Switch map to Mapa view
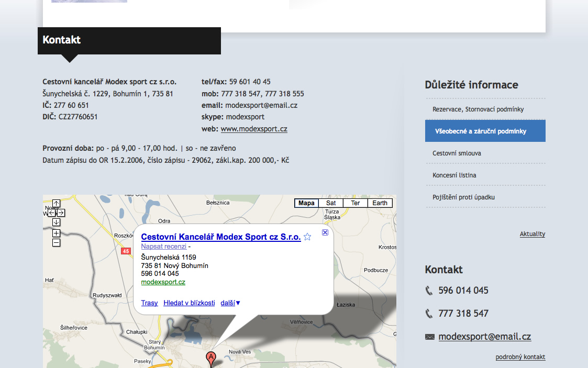This screenshot has width=588, height=368. click(306, 203)
